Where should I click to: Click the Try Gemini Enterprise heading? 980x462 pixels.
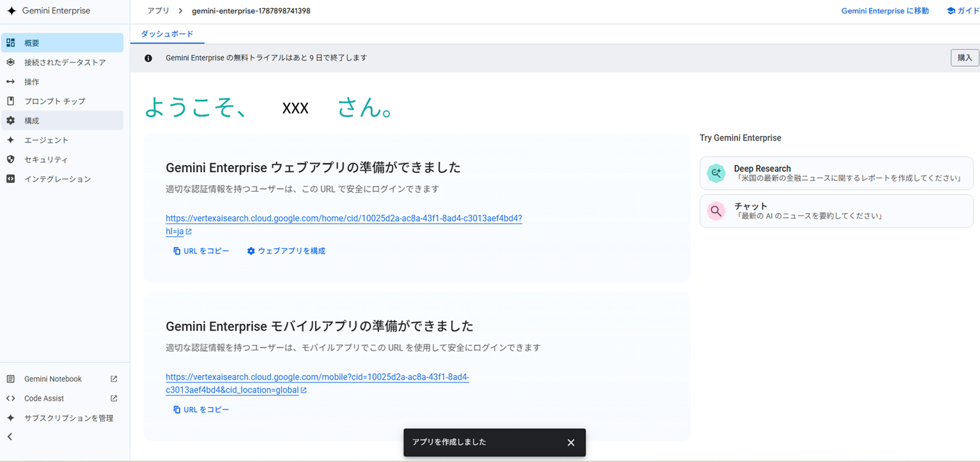click(x=740, y=137)
